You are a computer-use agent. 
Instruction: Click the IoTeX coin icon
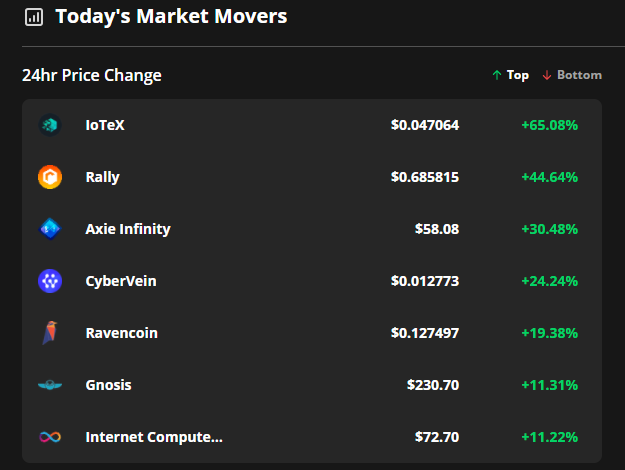[50, 125]
